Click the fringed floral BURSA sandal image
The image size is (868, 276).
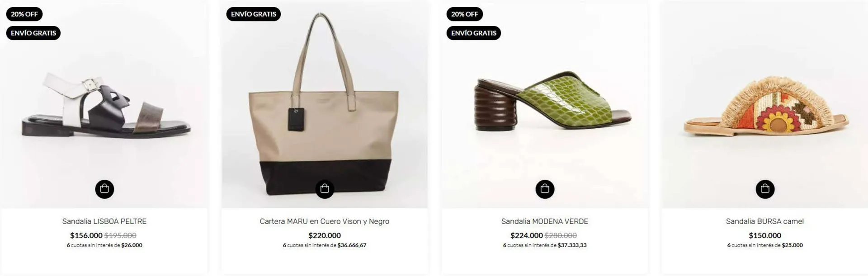766,106
